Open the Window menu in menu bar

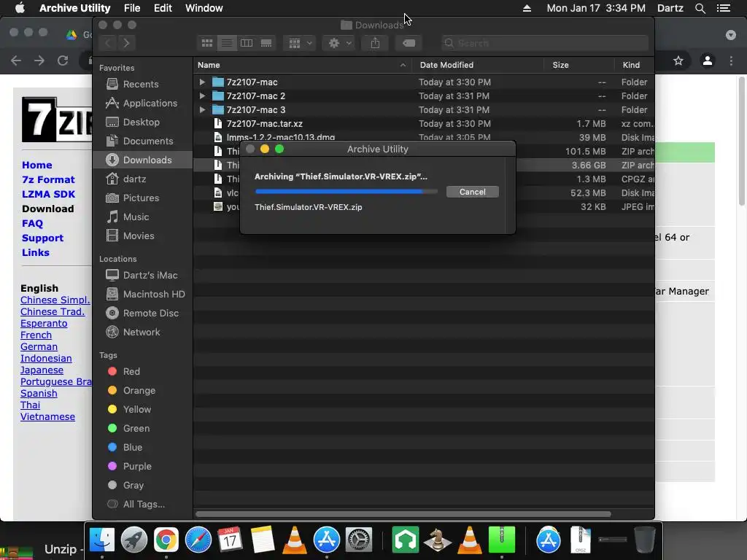[x=204, y=8]
